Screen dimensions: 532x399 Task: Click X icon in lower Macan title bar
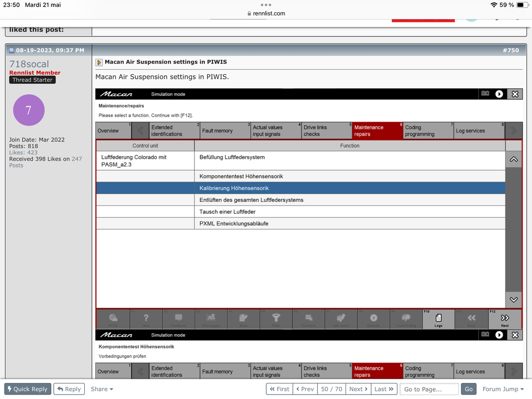pyautogui.click(x=515, y=335)
